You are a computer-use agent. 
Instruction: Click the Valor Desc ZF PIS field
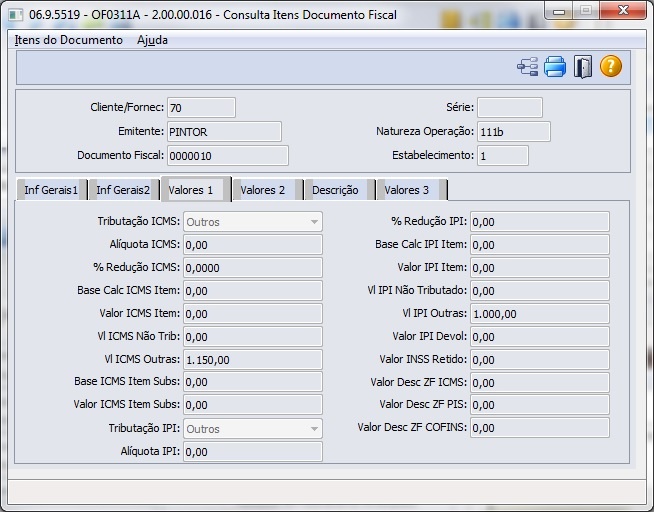point(540,405)
